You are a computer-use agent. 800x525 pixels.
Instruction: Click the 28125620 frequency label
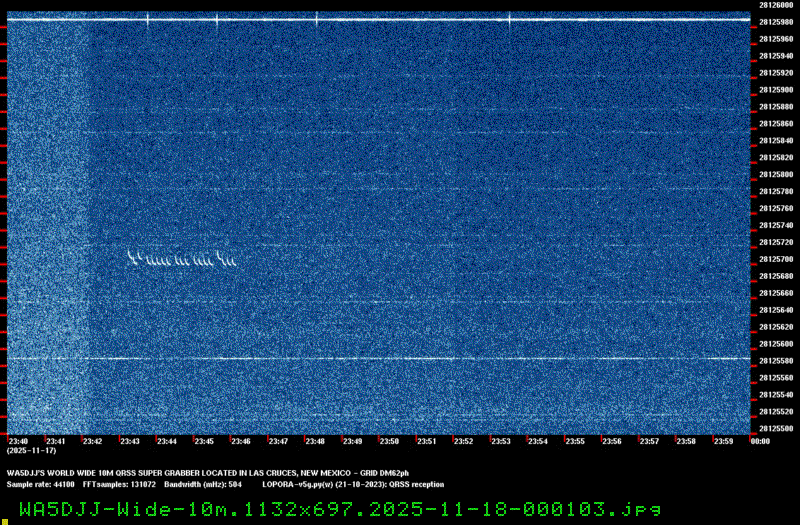click(x=776, y=327)
